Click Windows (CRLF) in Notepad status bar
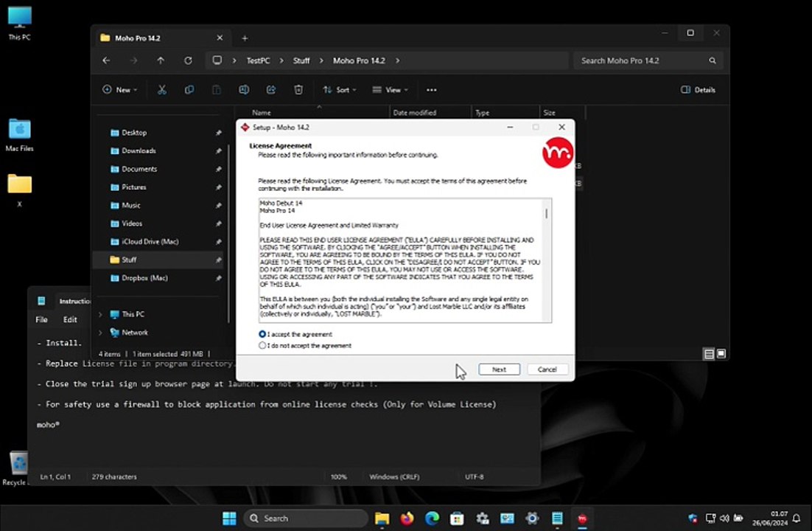Image resolution: width=812 pixels, height=531 pixels. (x=394, y=476)
